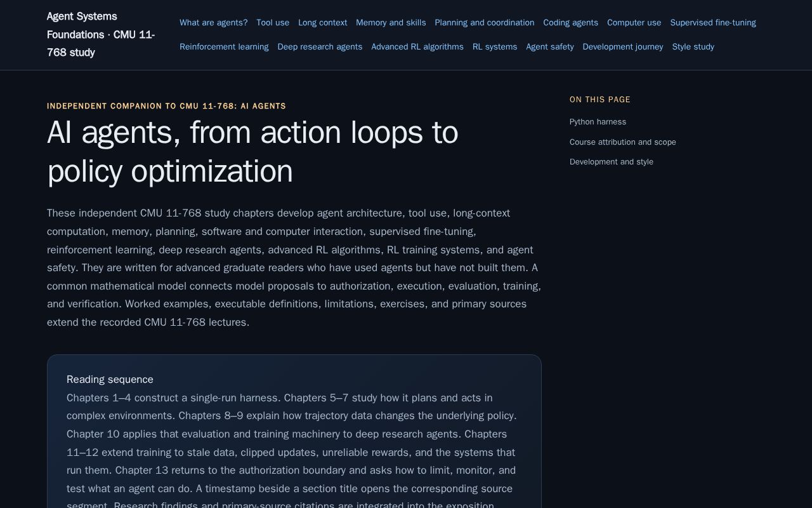Open Advanced RL algorithms chapter
812x508 pixels.
pos(417,47)
